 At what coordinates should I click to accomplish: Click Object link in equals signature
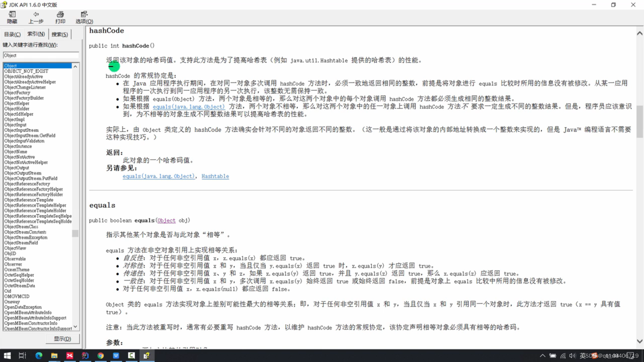(166, 221)
